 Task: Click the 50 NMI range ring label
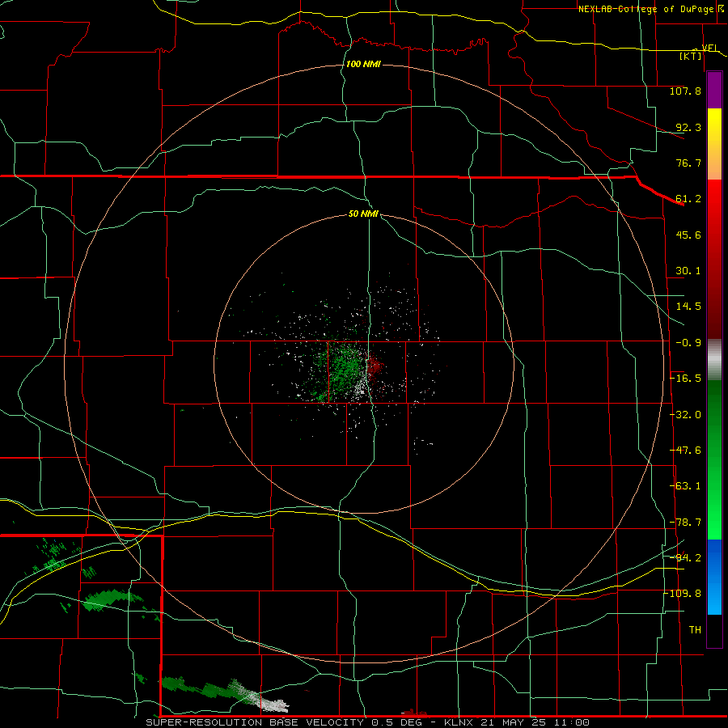[x=363, y=214]
